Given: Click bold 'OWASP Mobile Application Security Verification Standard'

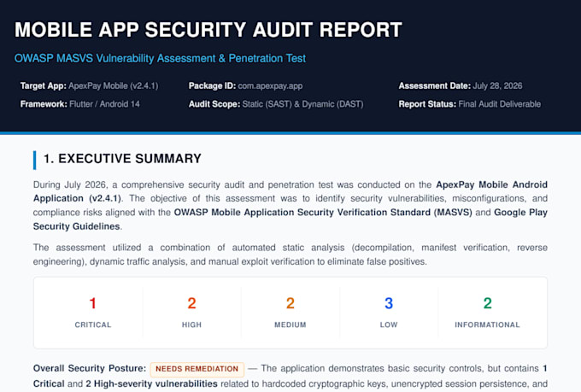Looking at the screenshot, I should pyautogui.click(x=302, y=213).
